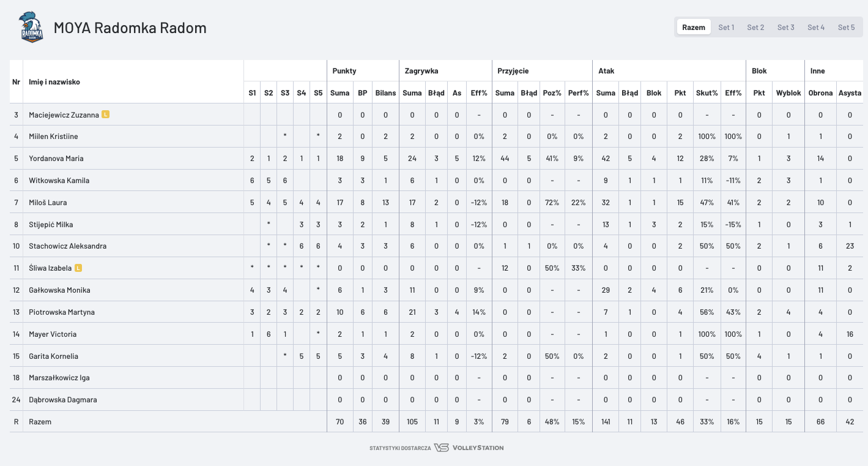This screenshot has height=466, width=868.
Task: Click the Punkty Suma column header
Action: tap(340, 93)
